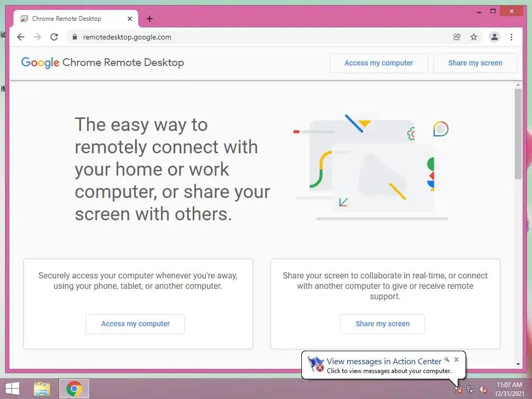Click the page's vertical scrollbar thumb
The width and height of the screenshot is (532, 399).
click(x=518, y=134)
